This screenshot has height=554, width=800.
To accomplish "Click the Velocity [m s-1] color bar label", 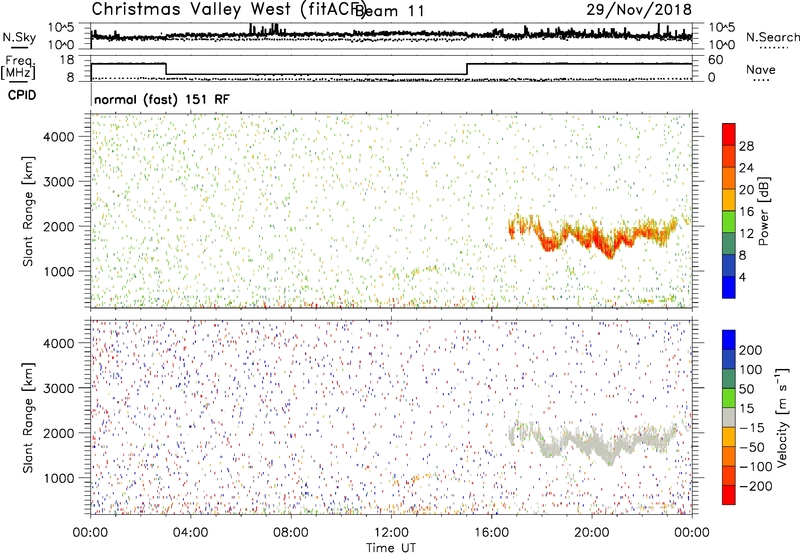I will pyautogui.click(x=782, y=417).
